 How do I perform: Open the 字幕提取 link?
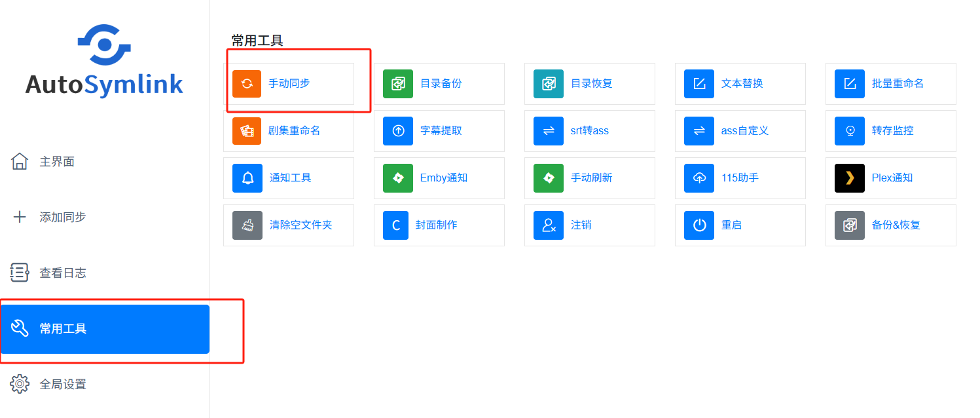click(441, 131)
